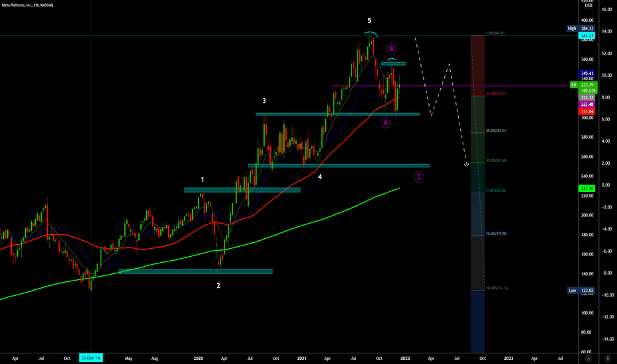Toggle scale B button at bottom right
The height and width of the screenshot is (364, 617).
click(608, 359)
